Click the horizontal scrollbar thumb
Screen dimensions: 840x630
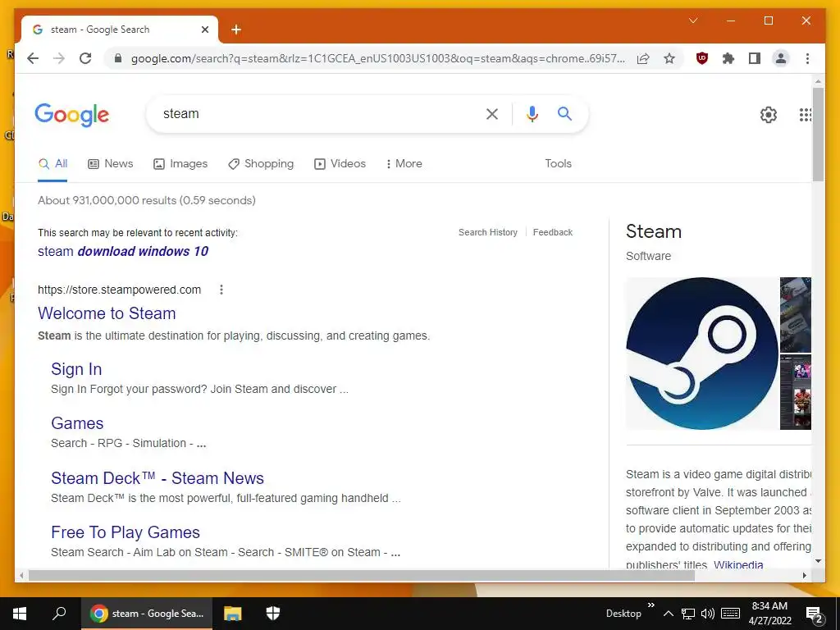coord(362,575)
